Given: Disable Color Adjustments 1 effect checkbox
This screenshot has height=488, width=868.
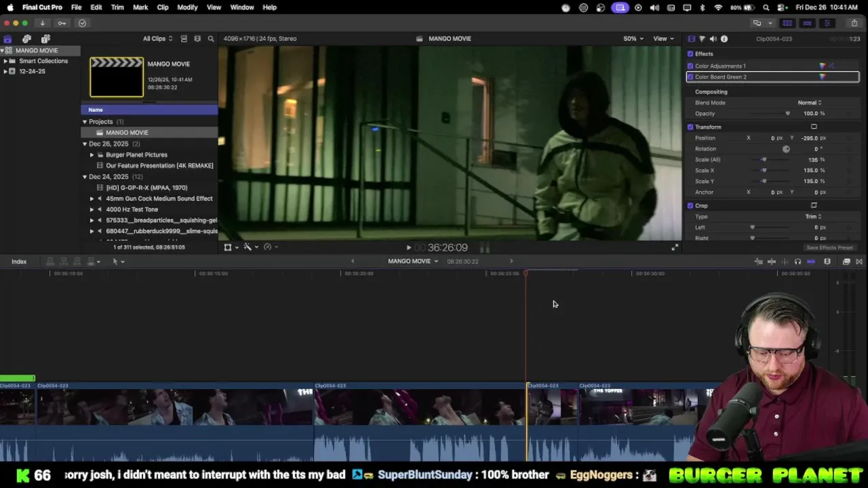Looking at the screenshot, I should (x=690, y=66).
